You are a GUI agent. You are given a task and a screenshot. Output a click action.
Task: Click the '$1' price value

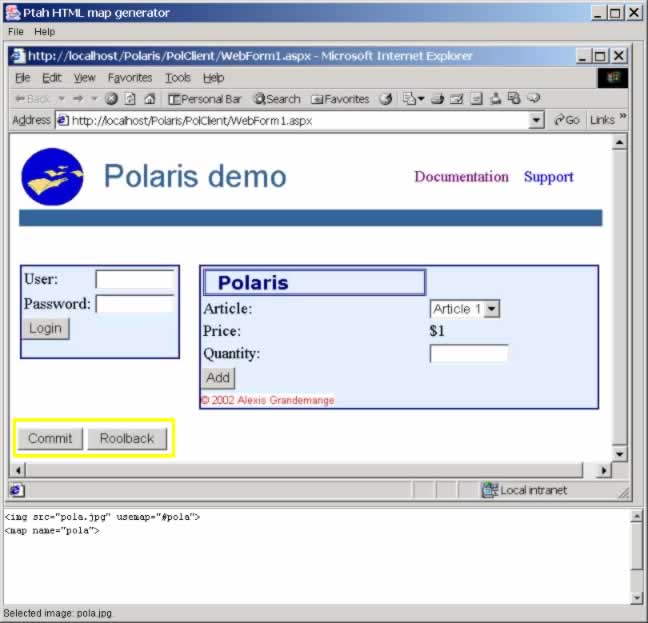pos(437,331)
